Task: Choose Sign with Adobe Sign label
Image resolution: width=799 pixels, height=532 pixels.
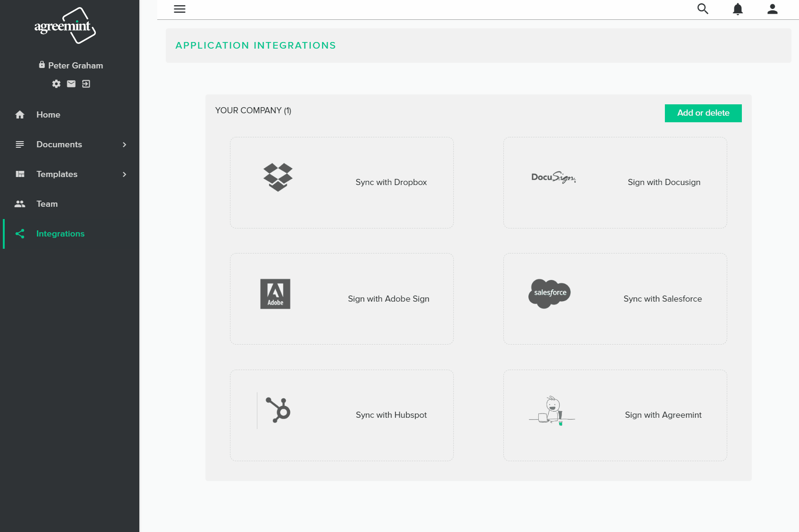Action: [x=389, y=299]
